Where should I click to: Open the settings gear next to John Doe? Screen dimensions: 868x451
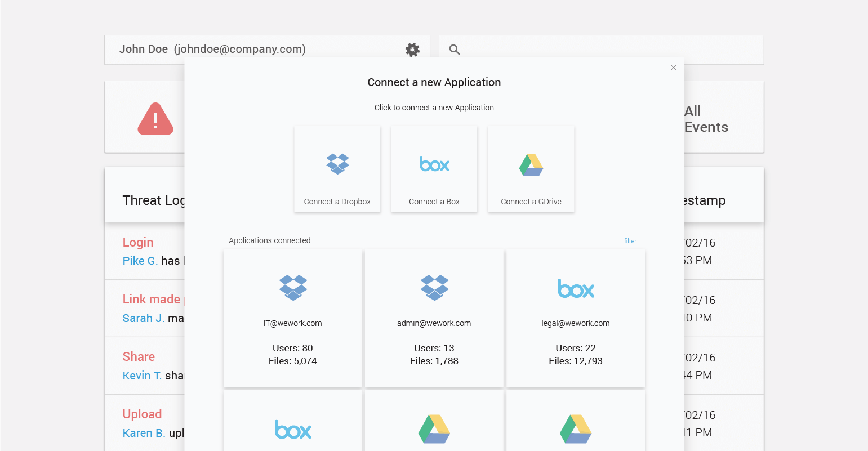coord(412,50)
